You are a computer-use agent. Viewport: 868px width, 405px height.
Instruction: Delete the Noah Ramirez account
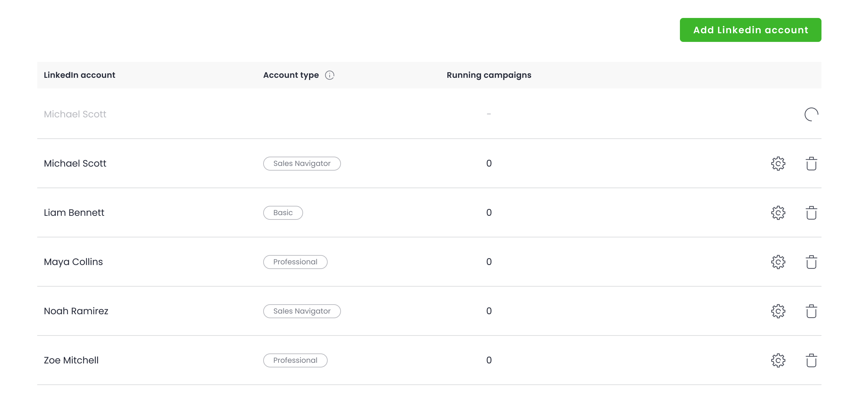(x=811, y=311)
